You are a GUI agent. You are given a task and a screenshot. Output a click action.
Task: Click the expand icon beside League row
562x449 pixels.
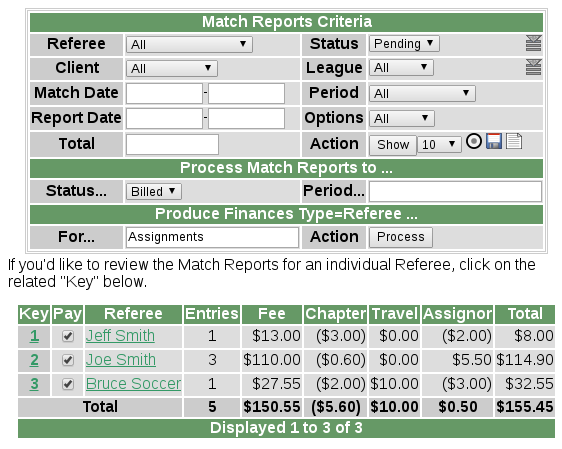coord(533,67)
